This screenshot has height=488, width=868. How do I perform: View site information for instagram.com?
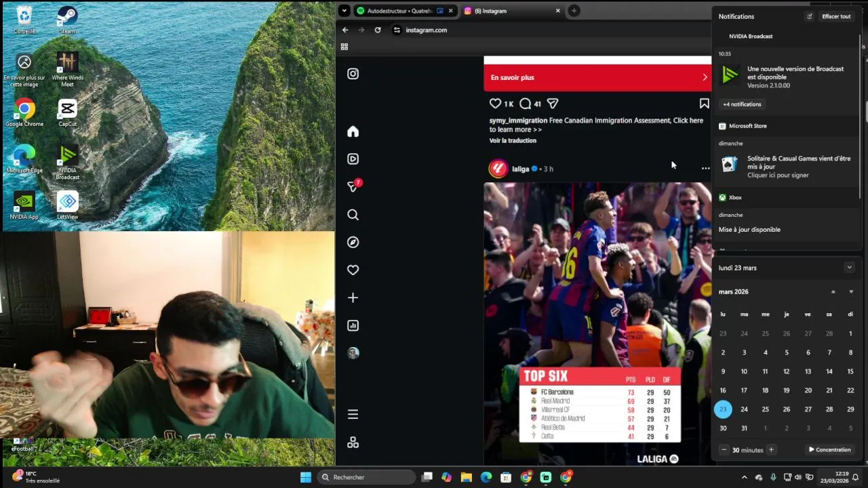(x=397, y=30)
